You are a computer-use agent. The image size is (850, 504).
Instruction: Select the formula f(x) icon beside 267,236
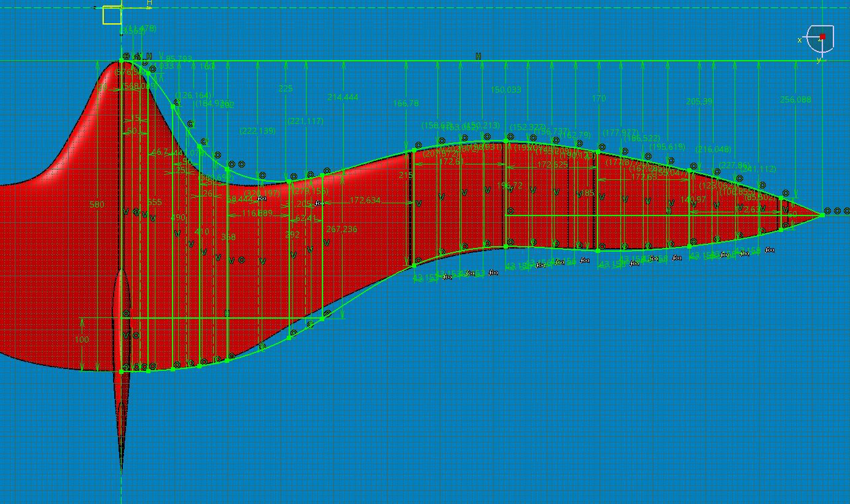pyautogui.click(x=319, y=203)
